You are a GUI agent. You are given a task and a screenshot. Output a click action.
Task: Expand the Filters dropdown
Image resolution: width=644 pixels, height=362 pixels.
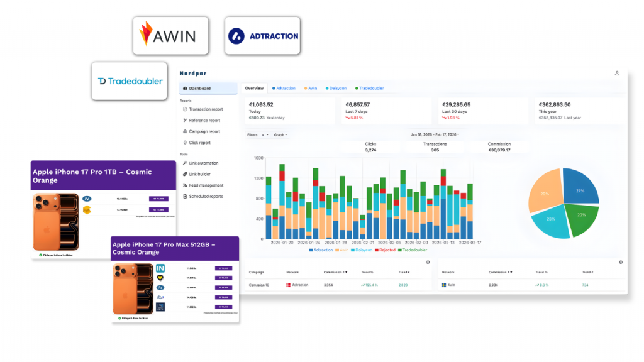click(256, 134)
